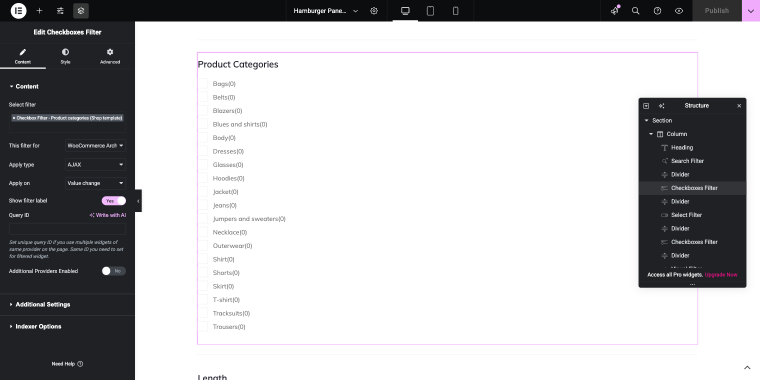Toggle Show filter label switch
760x380 pixels.
[114, 201]
